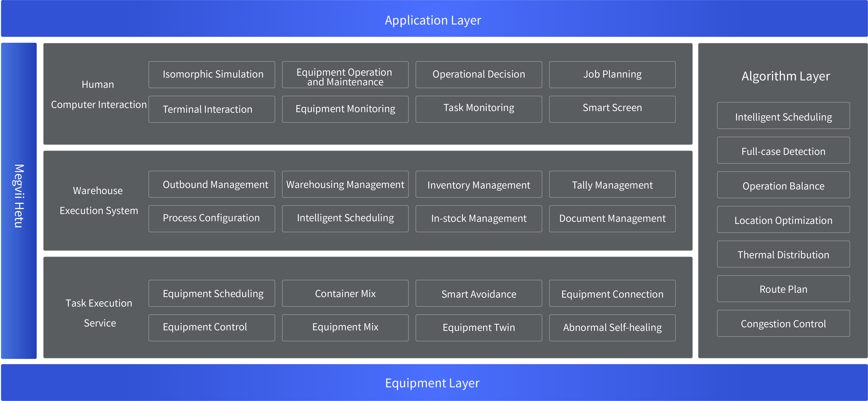868x401 pixels.
Task: Open the In-stock Management box
Action: tap(479, 219)
